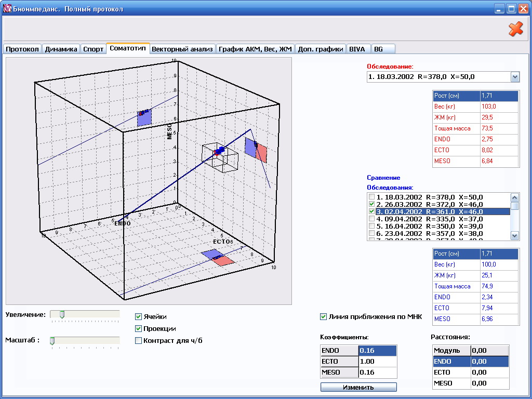Select the Соматотип tab
Screen dimensions: 532x399
pyautogui.click(x=128, y=48)
